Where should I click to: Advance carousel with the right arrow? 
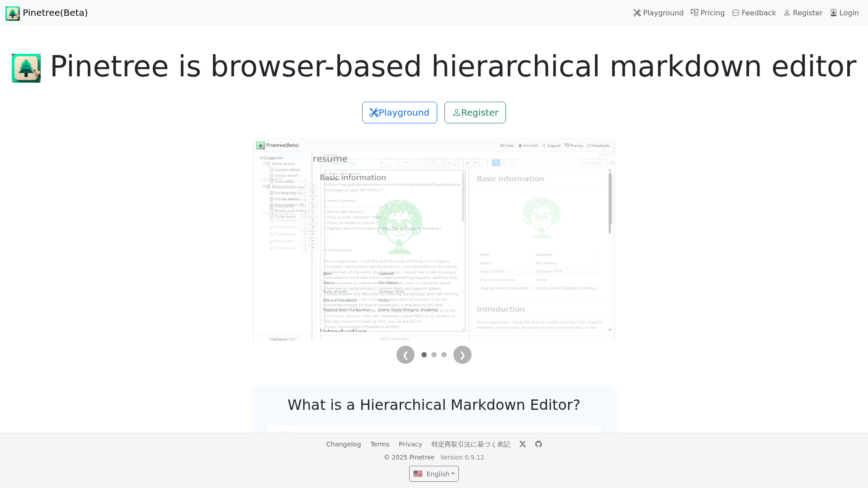462,355
